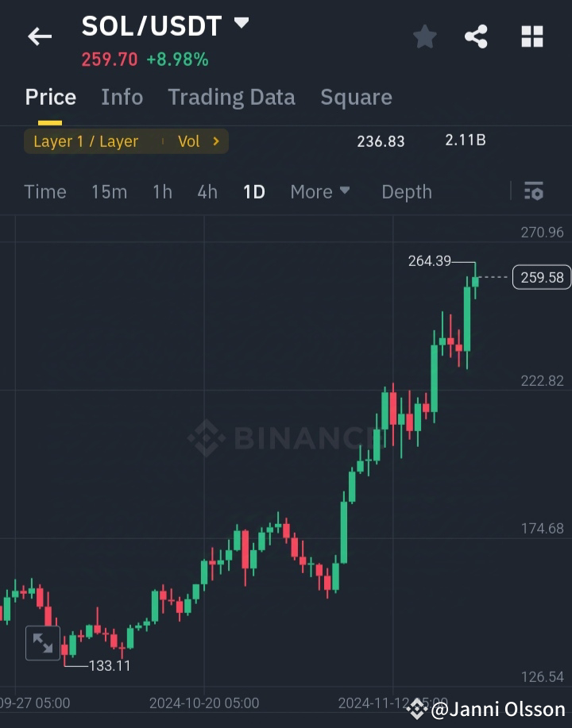
Task: Open the More timeframe dropdown
Action: click(x=319, y=191)
